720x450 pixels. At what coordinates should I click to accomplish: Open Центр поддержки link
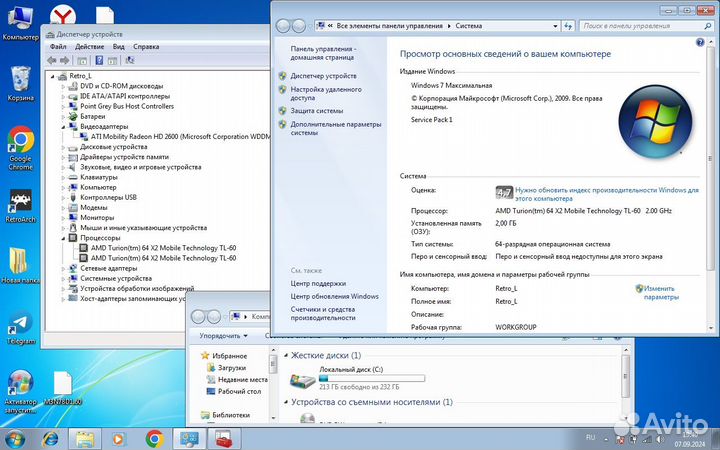pyautogui.click(x=318, y=283)
